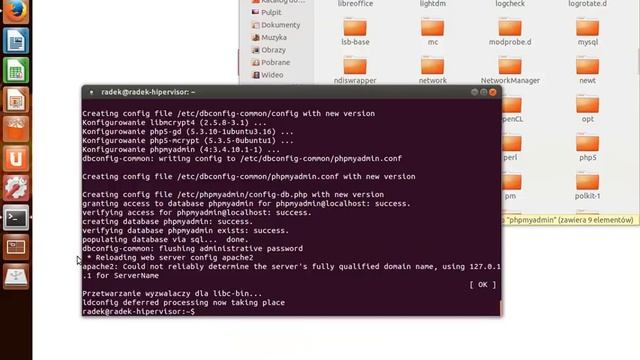Click the terminal title radek@radek-hipervisor: ~
This screenshot has height=360, width=640.
tap(148, 92)
